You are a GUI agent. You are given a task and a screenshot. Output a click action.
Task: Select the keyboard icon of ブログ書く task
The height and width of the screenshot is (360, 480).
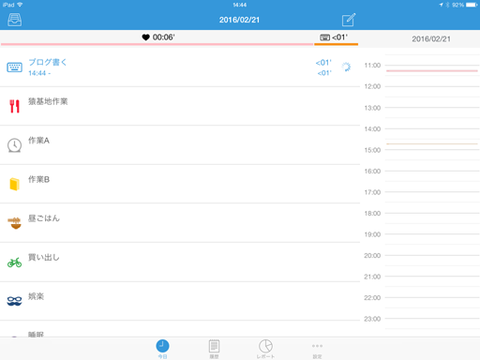[x=15, y=67]
